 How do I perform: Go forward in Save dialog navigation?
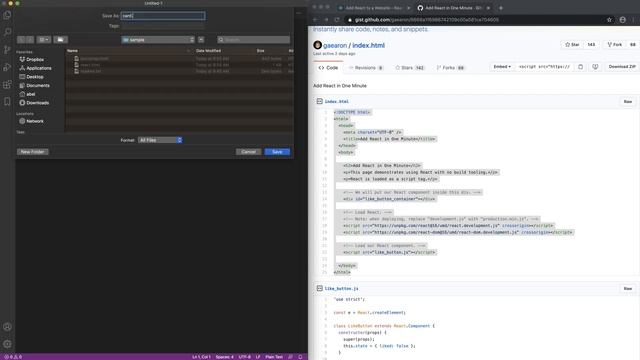coord(30,40)
